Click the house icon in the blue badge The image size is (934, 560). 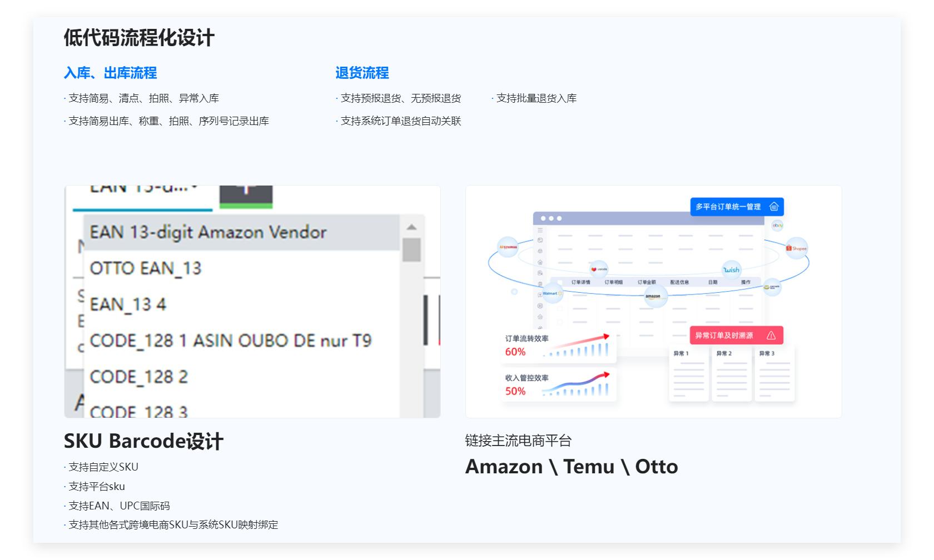[774, 207]
